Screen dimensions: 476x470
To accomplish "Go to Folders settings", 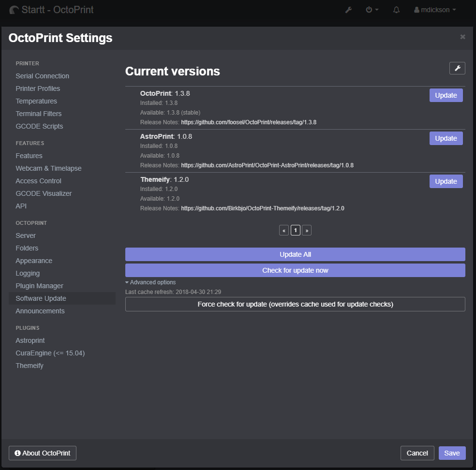I will point(27,248).
